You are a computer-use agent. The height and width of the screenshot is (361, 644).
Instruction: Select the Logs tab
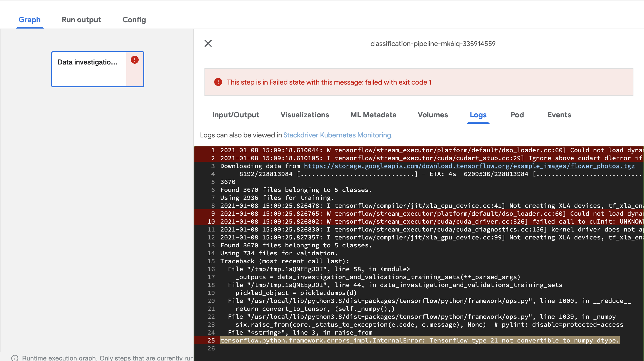478,115
